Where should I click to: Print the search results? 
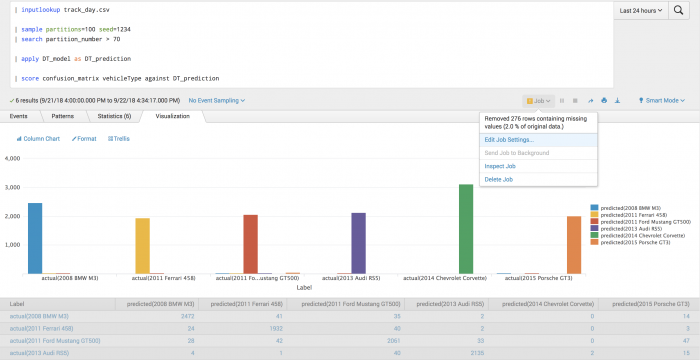click(x=604, y=101)
